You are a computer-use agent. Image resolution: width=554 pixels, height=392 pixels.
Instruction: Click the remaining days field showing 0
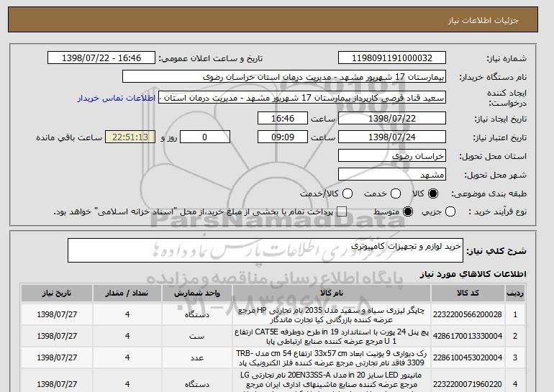point(205,137)
